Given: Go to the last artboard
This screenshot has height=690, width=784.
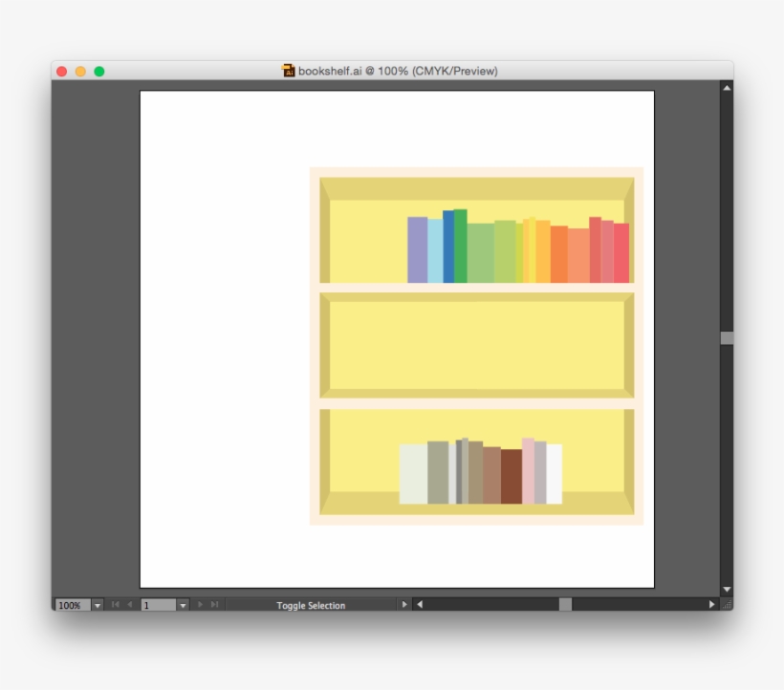Looking at the screenshot, I should click(x=214, y=605).
